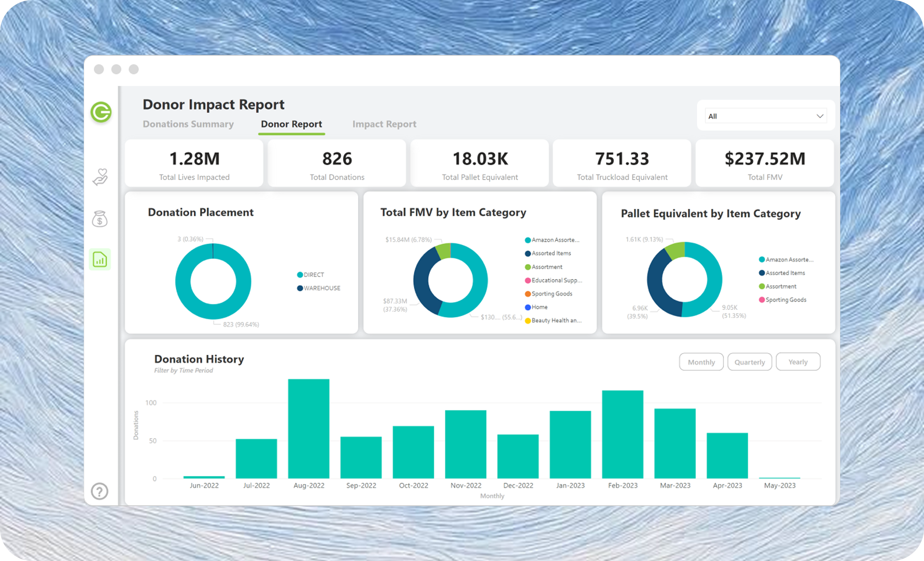
Task: Click the WAREHOUSE legend dot
Action: tap(300, 288)
